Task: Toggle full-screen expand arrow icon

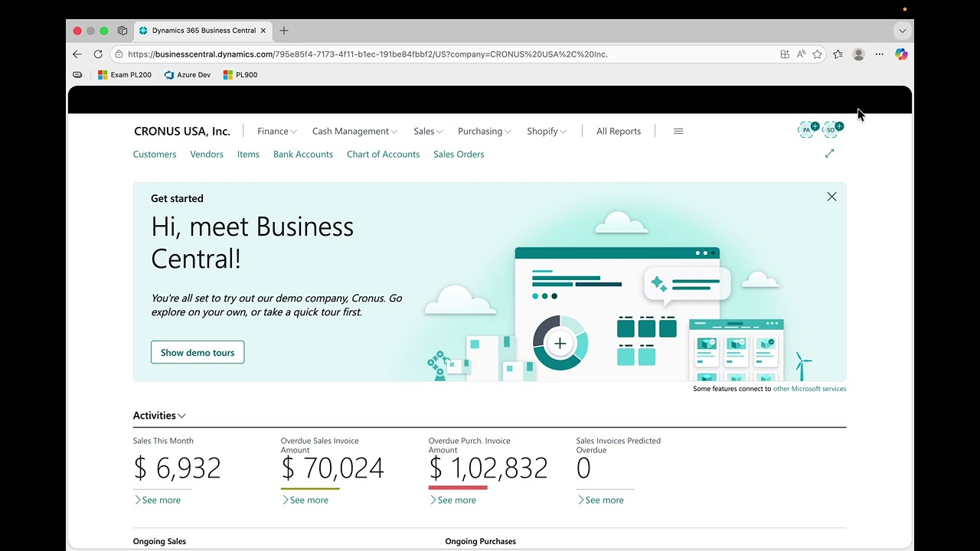Action: click(x=829, y=153)
